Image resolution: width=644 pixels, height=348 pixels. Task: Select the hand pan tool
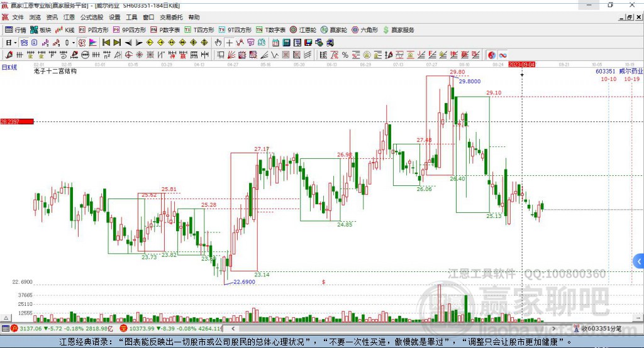click(x=218, y=43)
